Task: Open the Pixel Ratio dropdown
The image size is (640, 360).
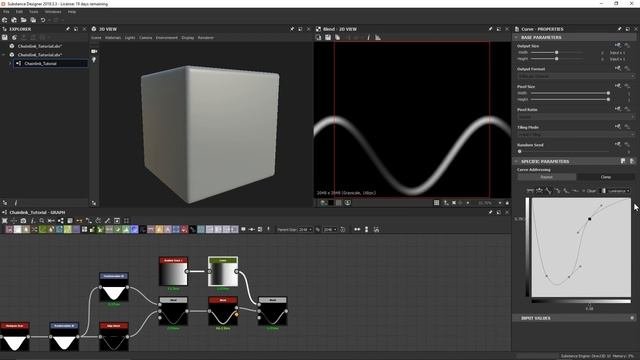Action: click(576, 117)
